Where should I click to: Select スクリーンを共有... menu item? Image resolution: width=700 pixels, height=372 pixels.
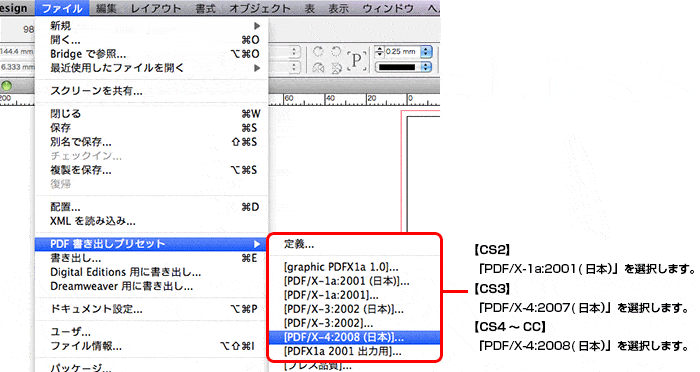pyautogui.click(x=152, y=91)
